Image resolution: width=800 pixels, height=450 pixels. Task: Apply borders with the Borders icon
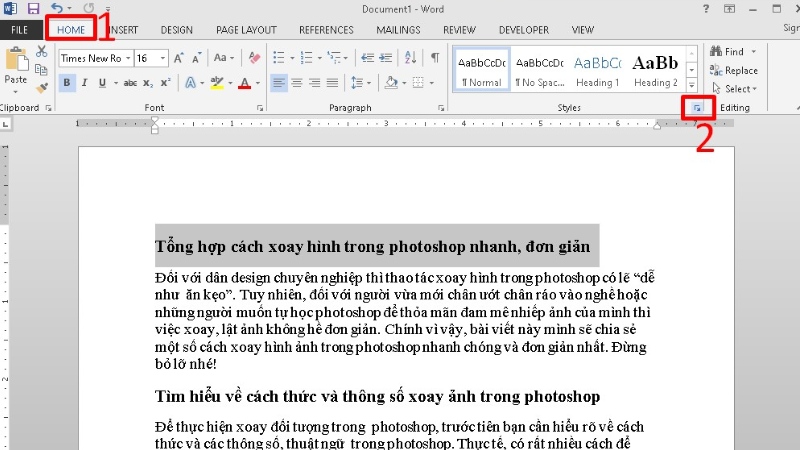[x=418, y=83]
